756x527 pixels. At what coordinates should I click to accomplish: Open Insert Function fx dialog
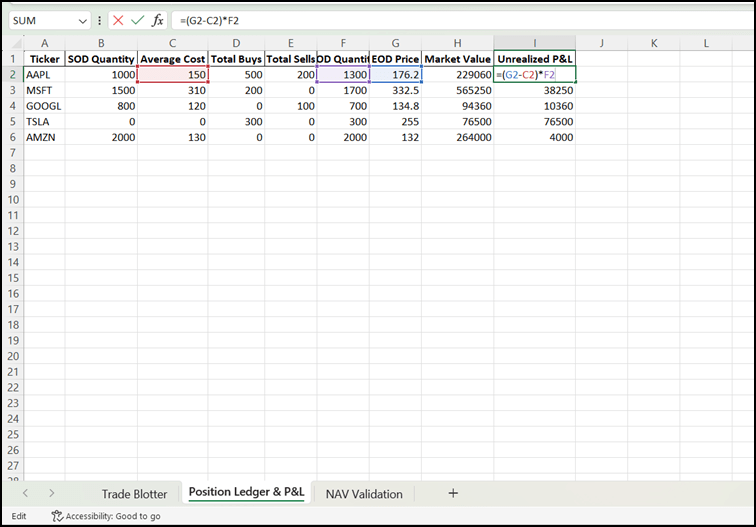tap(158, 20)
